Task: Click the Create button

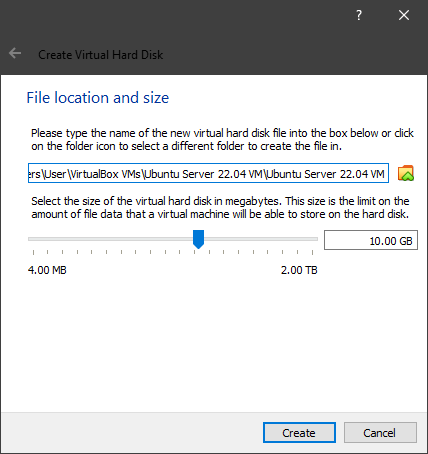Action: [x=299, y=433]
